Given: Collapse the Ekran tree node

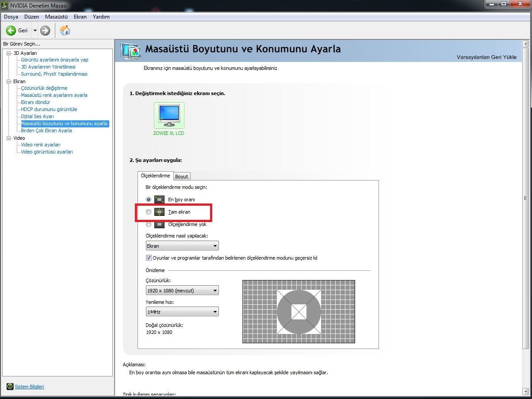Looking at the screenshot, I should tap(8, 81).
